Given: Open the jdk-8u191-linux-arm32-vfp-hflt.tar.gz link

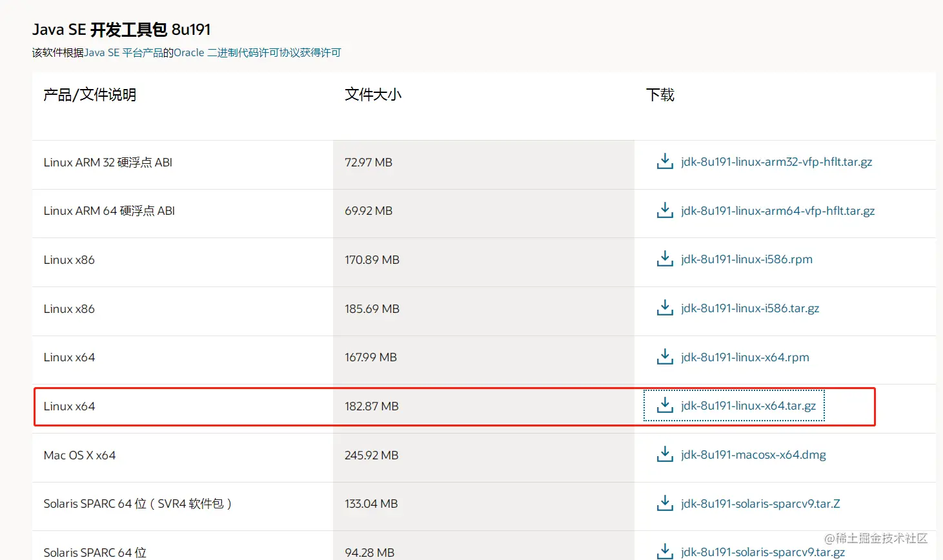Looking at the screenshot, I should [x=776, y=162].
